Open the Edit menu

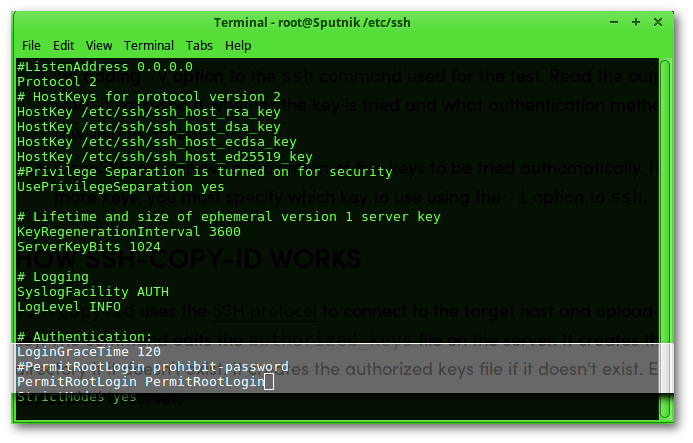pos(63,46)
